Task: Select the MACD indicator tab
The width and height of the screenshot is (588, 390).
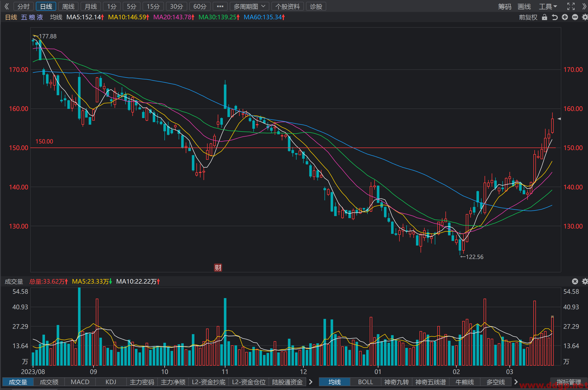Action: (80, 382)
